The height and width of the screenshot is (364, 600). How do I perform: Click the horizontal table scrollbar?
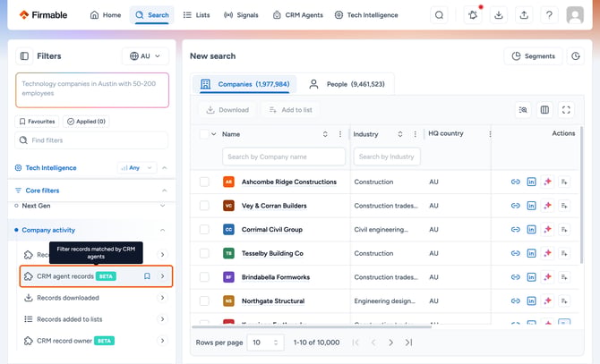312,327
